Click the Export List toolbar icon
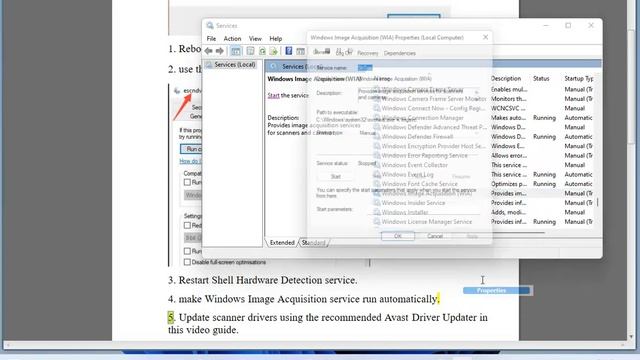 point(273,51)
